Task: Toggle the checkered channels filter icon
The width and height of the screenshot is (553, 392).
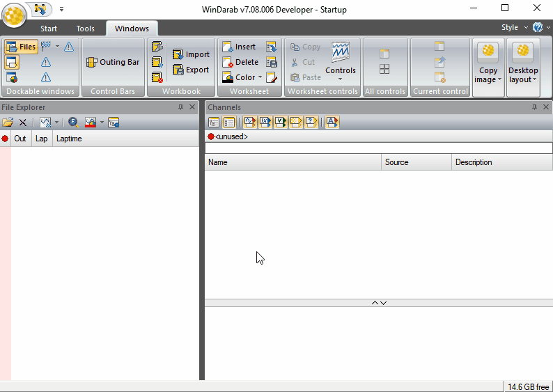Action: click(x=296, y=123)
